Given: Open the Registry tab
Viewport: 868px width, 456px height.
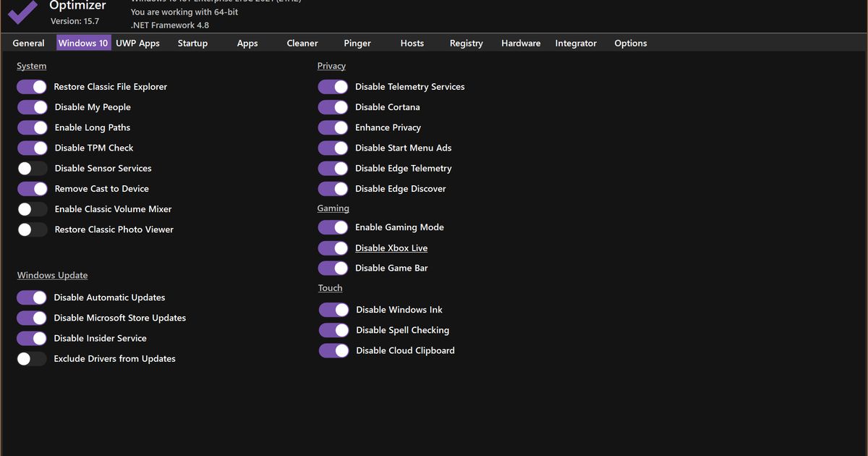Looking at the screenshot, I should coord(466,43).
